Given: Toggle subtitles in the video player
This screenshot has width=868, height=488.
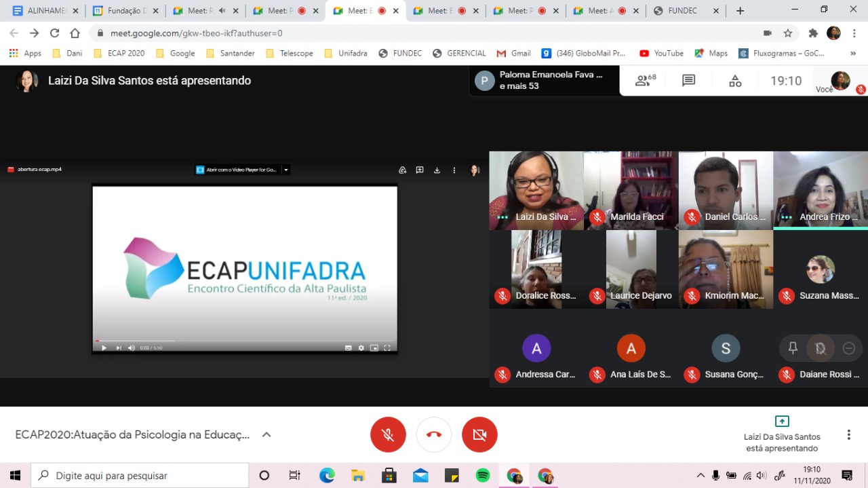Looking at the screenshot, I should [x=349, y=348].
